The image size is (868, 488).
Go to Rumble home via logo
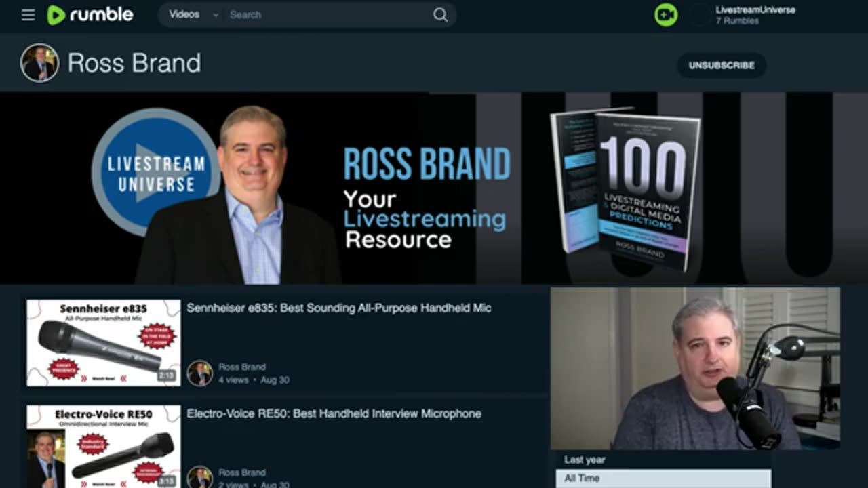tap(90, 15)
